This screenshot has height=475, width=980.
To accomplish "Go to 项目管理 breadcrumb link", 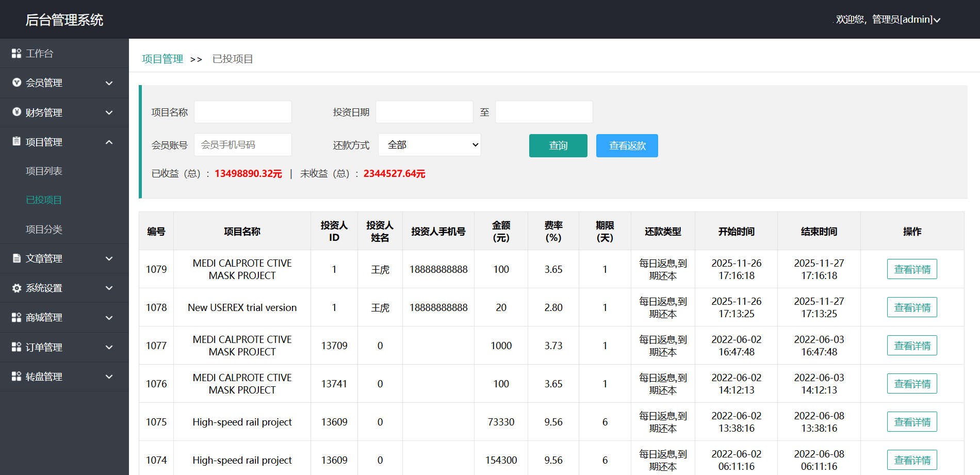I will pyautogui.click(x=162, y=59).
